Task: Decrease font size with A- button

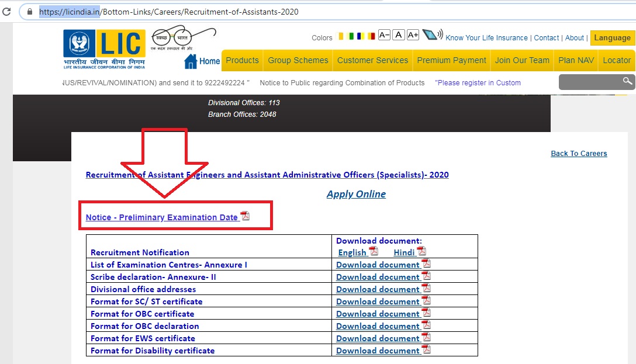Action: [x=384, y=35]
